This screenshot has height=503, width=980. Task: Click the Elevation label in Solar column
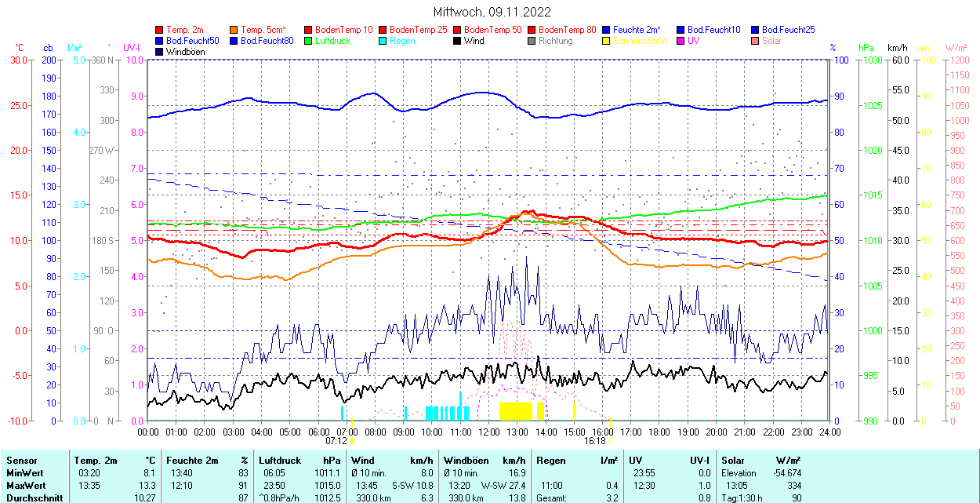739,473
